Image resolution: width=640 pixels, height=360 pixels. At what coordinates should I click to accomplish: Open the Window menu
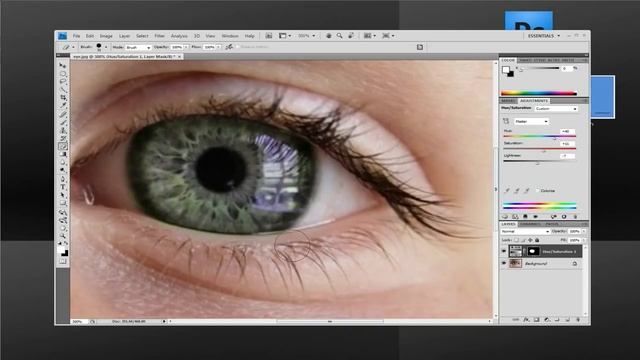[230, 36]
